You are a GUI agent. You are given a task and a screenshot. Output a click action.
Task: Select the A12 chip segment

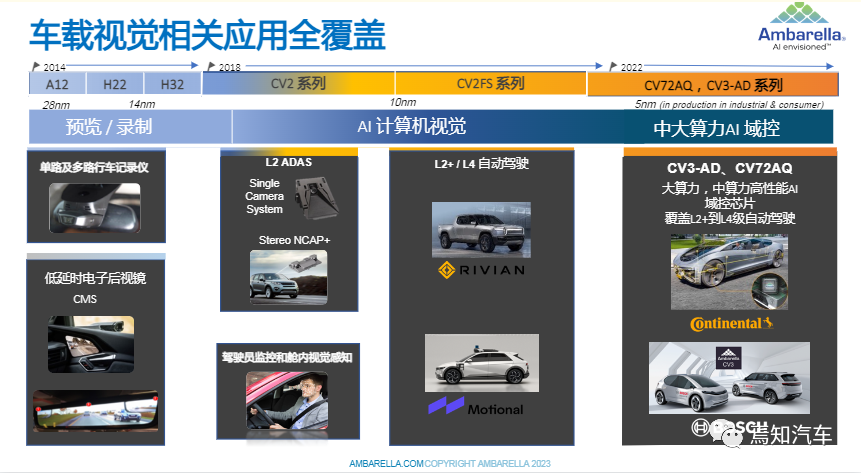pyautogui.click(x=58, y=85)
